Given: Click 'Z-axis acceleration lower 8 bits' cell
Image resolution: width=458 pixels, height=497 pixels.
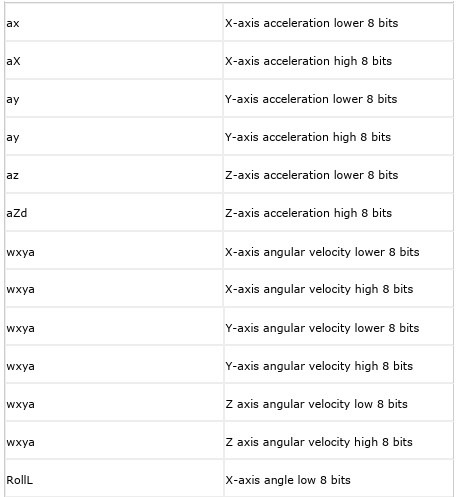Looking at the screenshot, I should click(338, 175).
